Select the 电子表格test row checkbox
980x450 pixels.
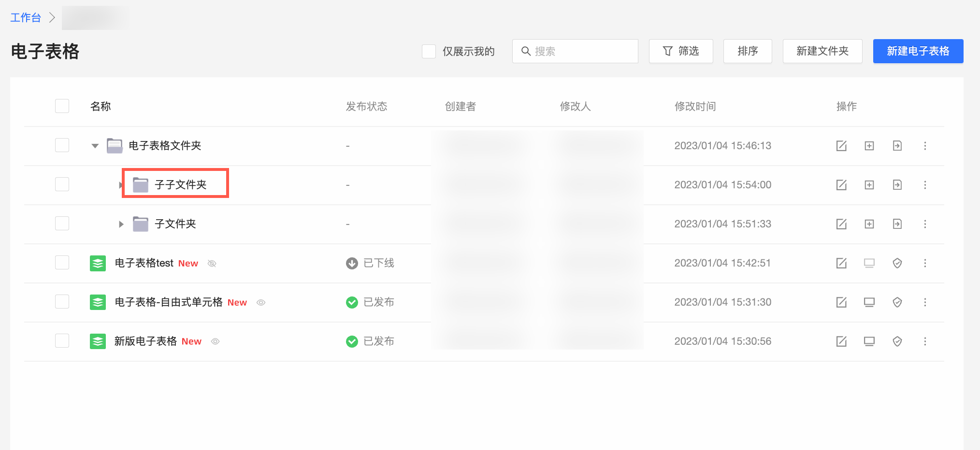(62, 263)
